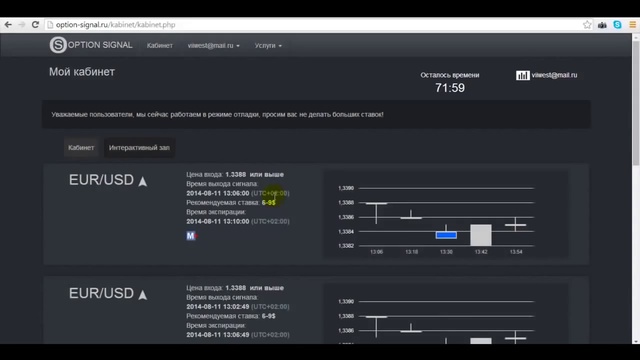640x360 pixels.
Task: Click the up arrow of second EUR/USD signal
Action: (142, 295)
